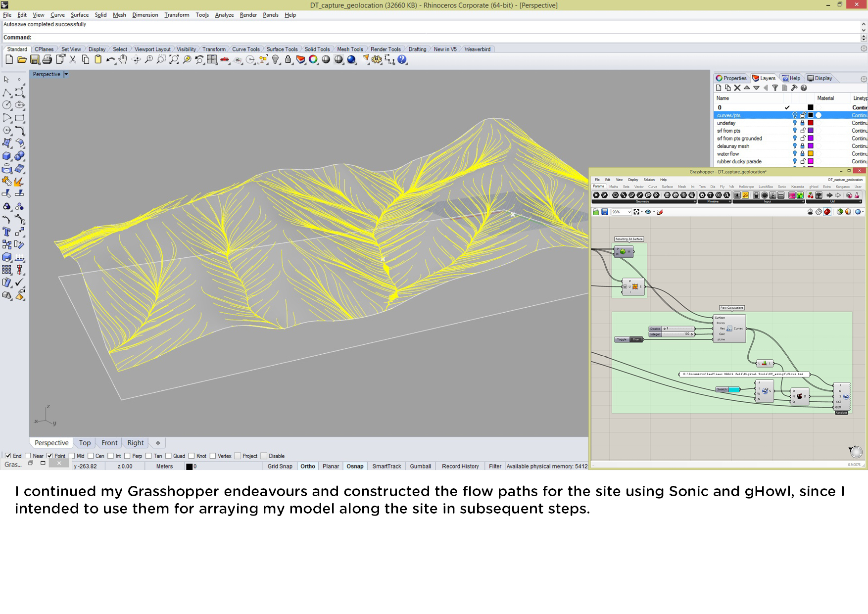Click the Undo arrow icon
Image resolution: width=868 pixels, height=614 pixels.
pos(110,60)
